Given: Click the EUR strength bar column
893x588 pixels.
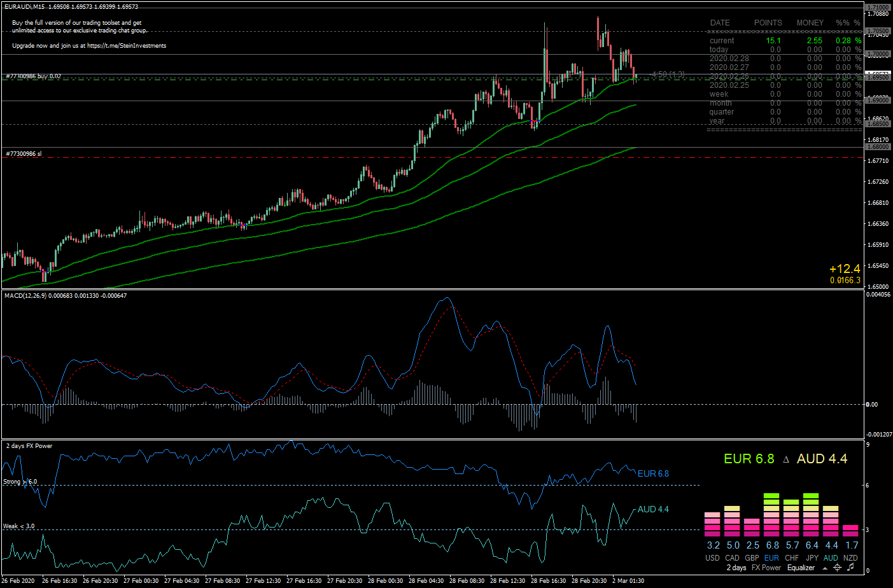Looking at the screenshot, I should click(771, 515).
